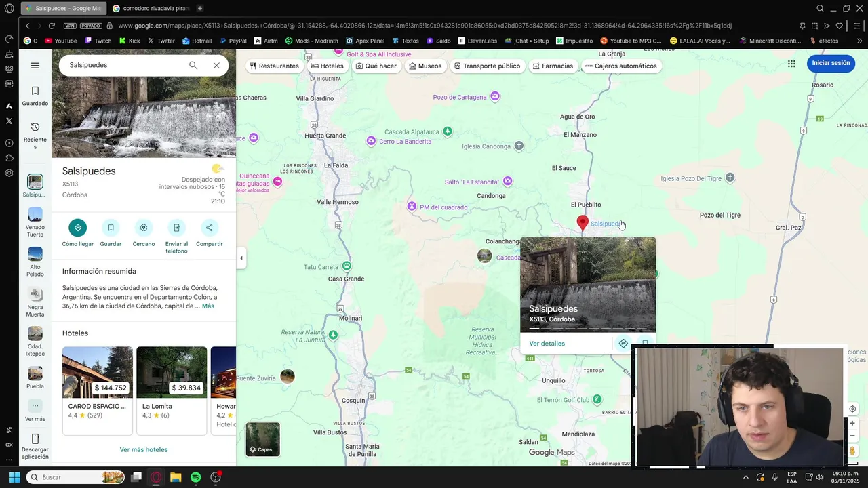Click the Salsipuedes search text field
868x488 pixels.
point(123,65)
